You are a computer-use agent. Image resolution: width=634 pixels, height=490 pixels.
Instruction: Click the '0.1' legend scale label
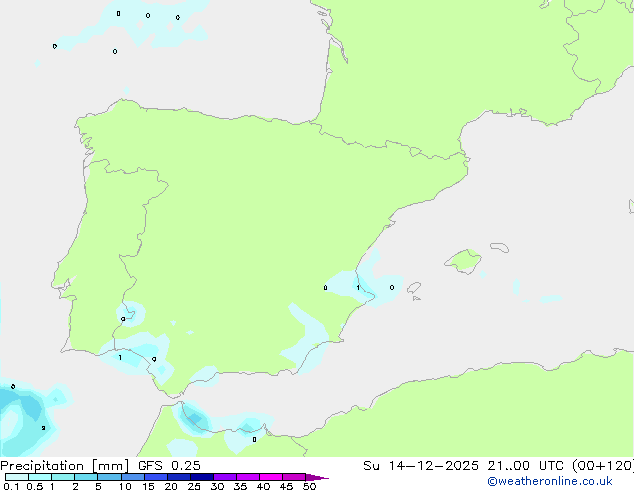coord(11,486)
